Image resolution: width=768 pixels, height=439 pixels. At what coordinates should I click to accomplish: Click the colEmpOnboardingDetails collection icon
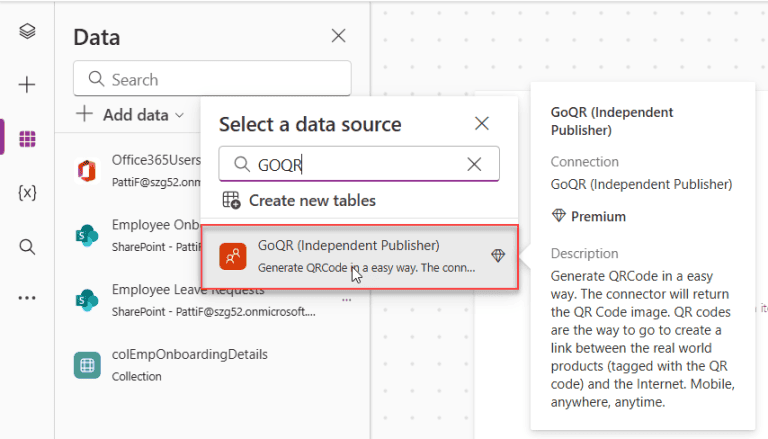(x=87, y=366)
